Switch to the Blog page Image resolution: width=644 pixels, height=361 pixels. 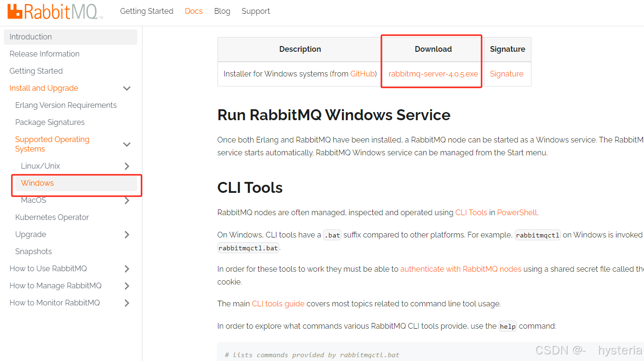222,11
